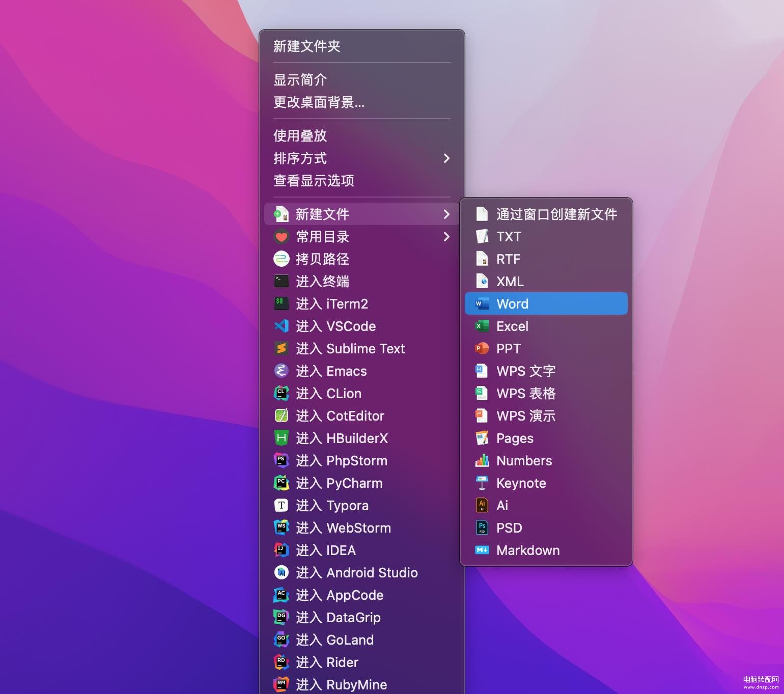The height and width of the screenshot is (694, 784).
Task: Click the Keynote icon
Action: coord(482,483)
